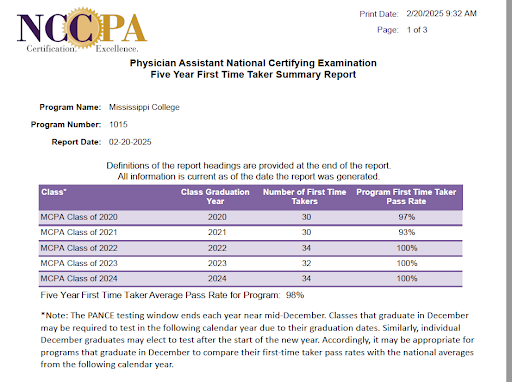This screenshot has height=382, width=512.
Task: Click the Class column header
Action: tap(54, 192)
